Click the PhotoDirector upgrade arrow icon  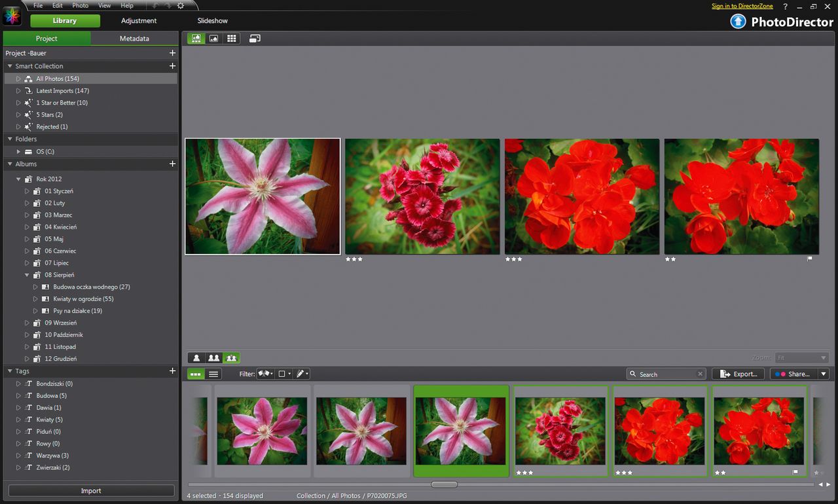[x=738, y=22]
